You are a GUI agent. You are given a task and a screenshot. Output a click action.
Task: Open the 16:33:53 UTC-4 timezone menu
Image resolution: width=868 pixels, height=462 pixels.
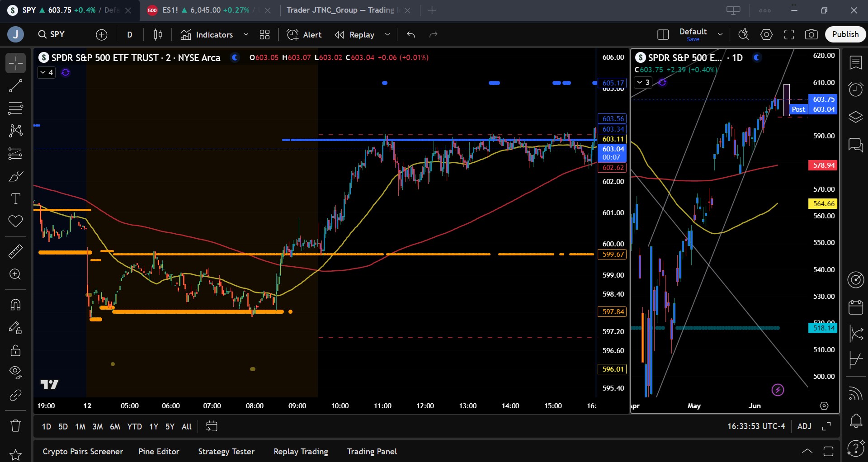pos(756,426)
